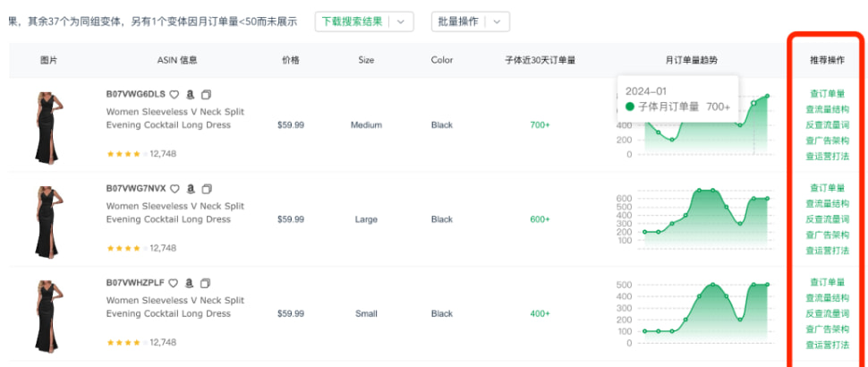Viewport: 868px width, 367px height.
Task: Click the star rating of B07VWG6DLS
Action: pos(127,154)
